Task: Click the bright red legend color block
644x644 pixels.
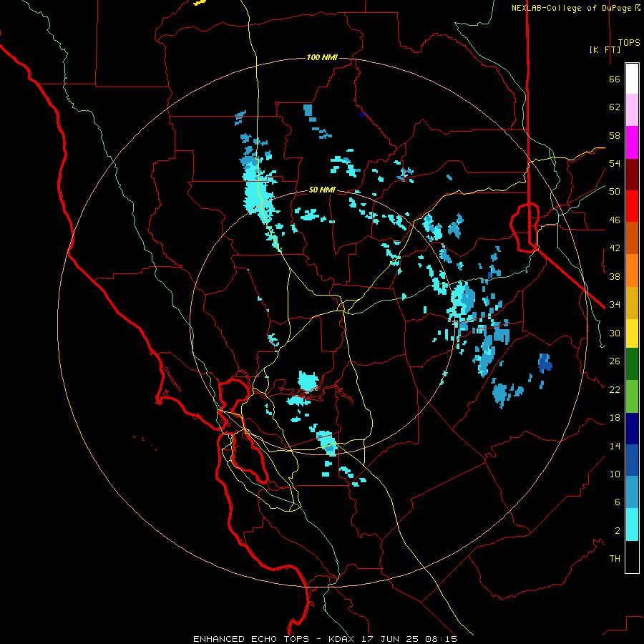Action: click(632, 206)
